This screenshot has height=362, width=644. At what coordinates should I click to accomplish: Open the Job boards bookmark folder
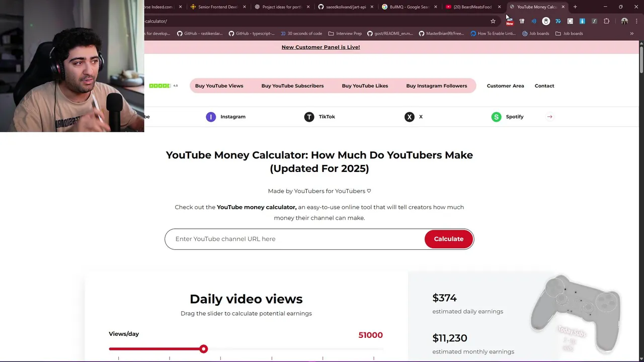pyautogui.click(x=569, y=34)
